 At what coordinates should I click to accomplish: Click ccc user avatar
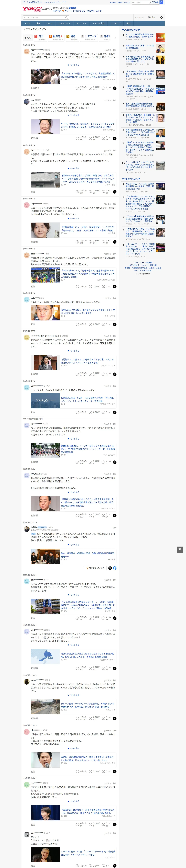[x=26, y=101]
